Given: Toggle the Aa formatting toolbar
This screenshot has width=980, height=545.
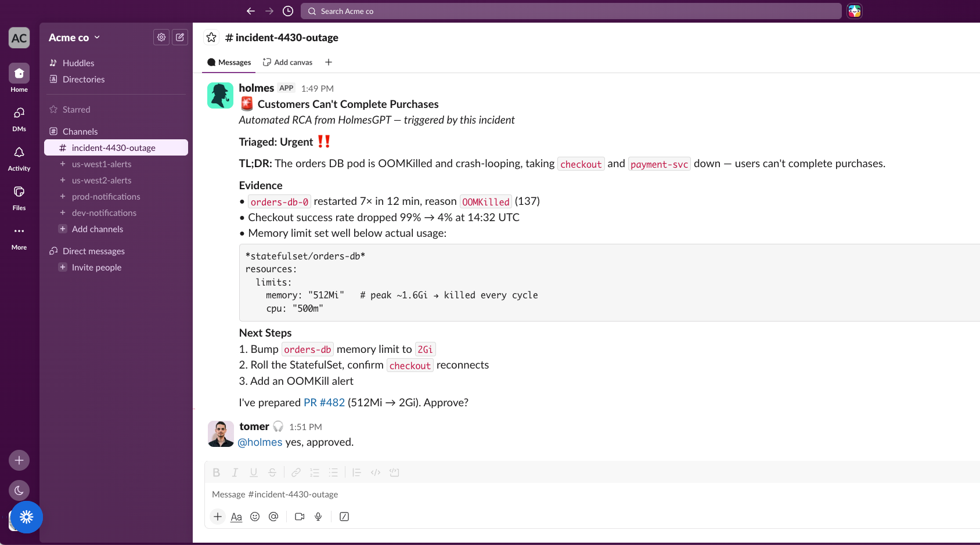Looking at the screenshot, I should 236,517.
